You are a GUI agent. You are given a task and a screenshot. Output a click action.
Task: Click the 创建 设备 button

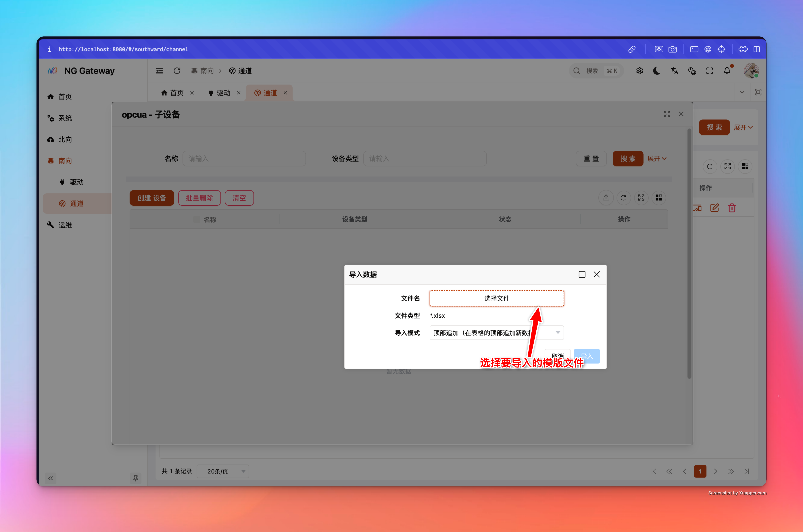point(152,198)
